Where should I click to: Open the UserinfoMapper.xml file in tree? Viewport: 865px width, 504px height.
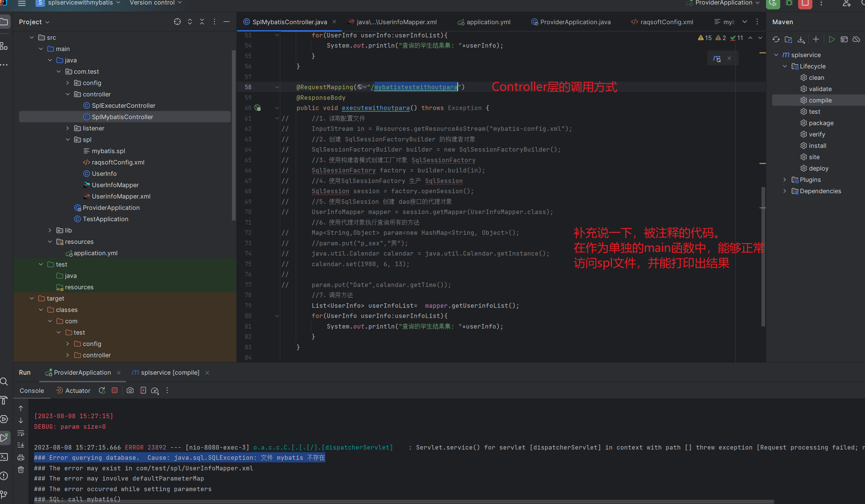(x=121, y=196)
